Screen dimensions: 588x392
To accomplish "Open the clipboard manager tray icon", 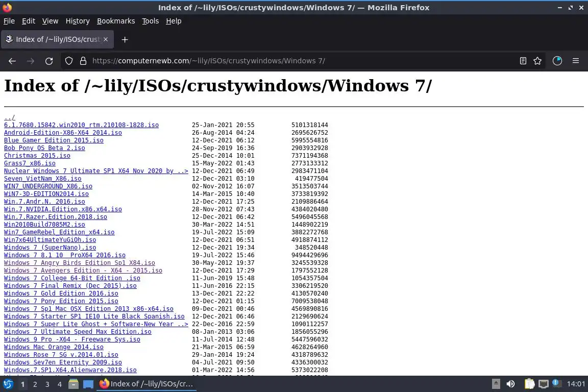I will point(529,384).
